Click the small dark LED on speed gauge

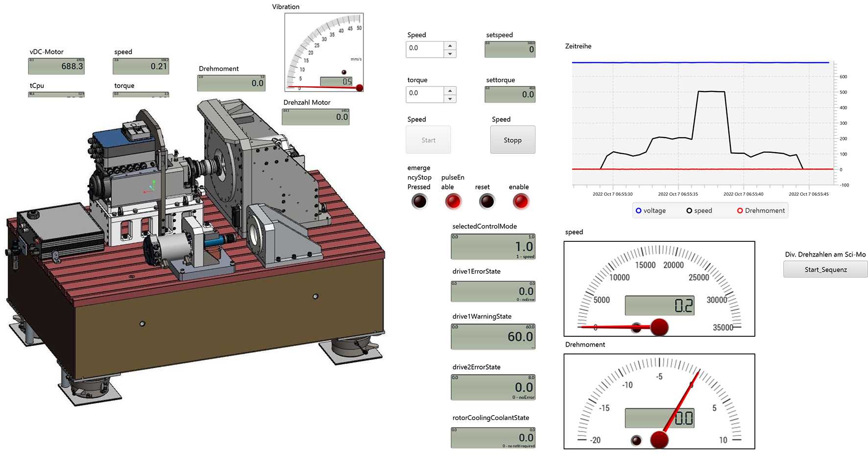tap(636, 327)
